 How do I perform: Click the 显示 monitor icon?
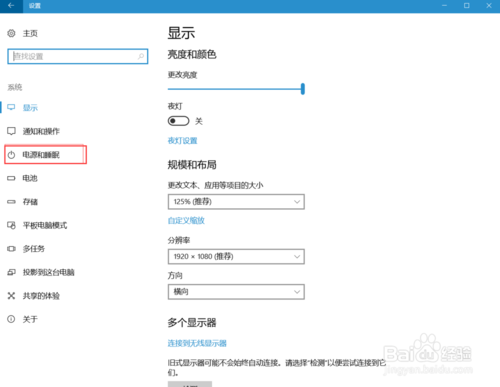point(11,107)
